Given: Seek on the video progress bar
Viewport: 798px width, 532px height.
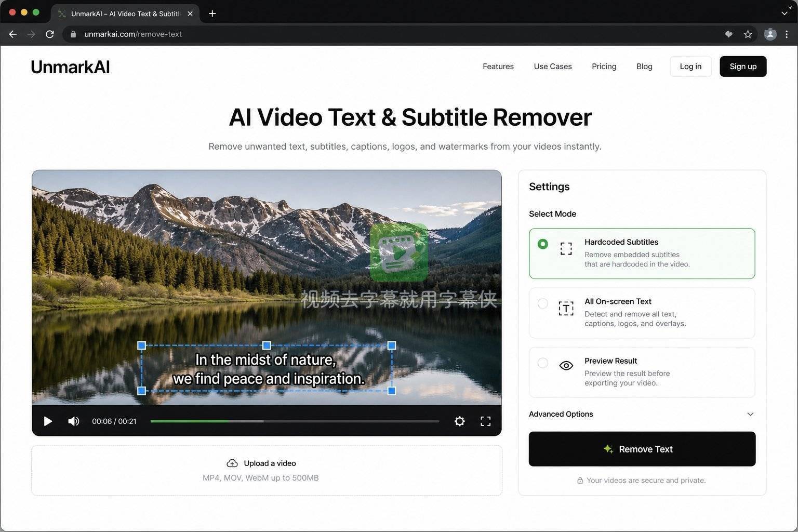Looking at the screenshot, I should coord(295,421).
